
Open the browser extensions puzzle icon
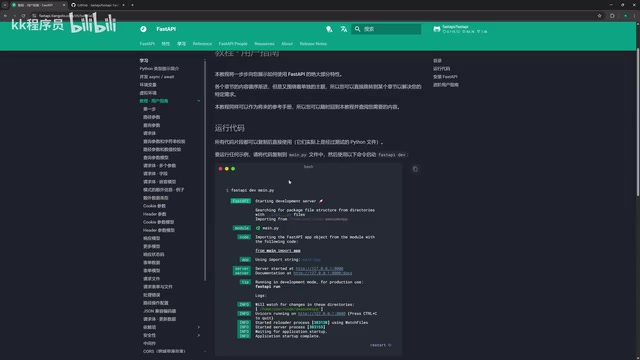[612, 16]
